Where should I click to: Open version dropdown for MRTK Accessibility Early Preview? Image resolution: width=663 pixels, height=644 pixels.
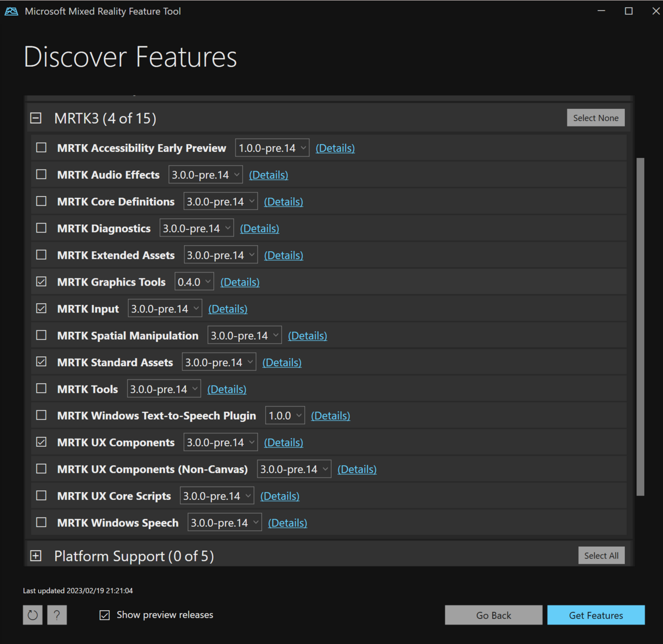[272, 148]
